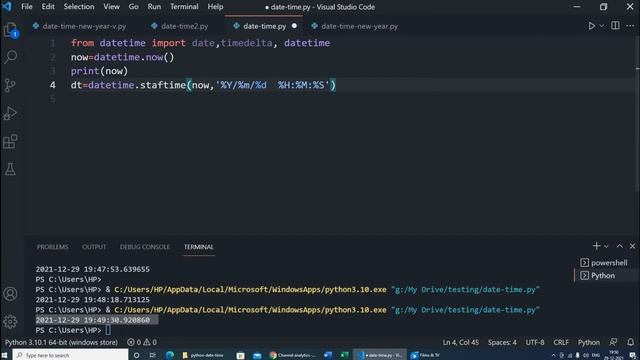Image resolution: width=640 pixels, height=360 pixels.
Task: Open the Search view in activity bar
Action: click(x=11, y=57)
